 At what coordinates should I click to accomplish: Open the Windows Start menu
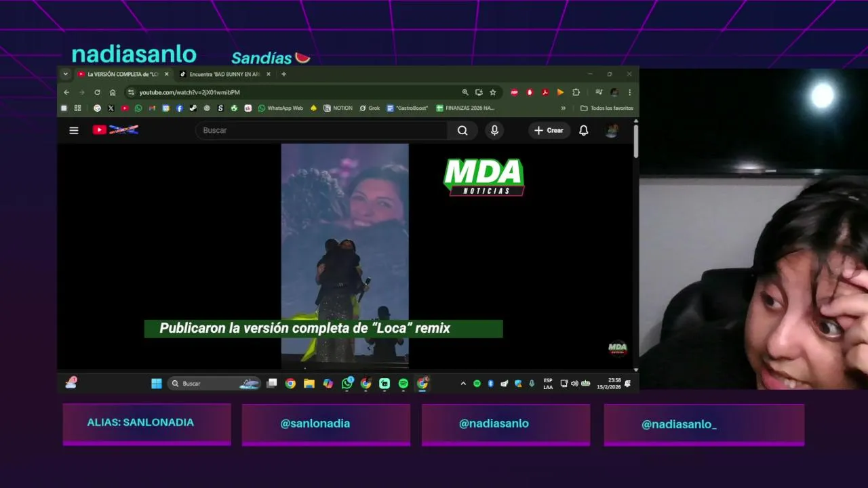click(157, 384)
